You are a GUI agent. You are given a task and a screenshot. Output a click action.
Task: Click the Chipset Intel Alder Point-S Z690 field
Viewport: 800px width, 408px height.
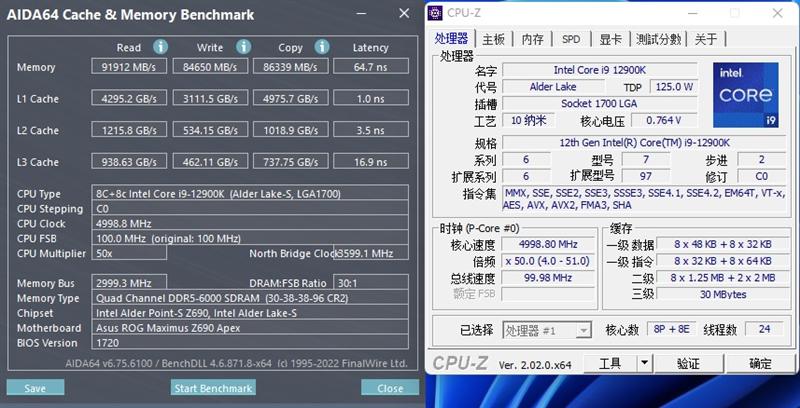[250, 312]
